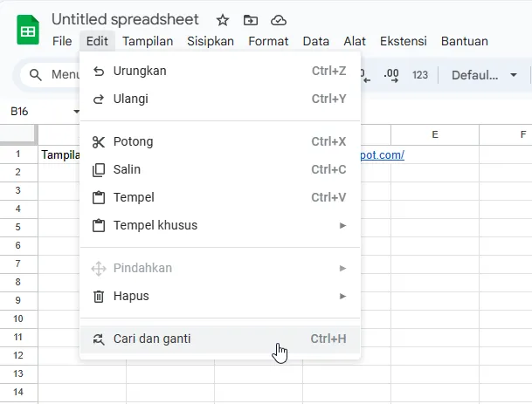Image resolution: width=532 pixels, height=404 pixels.
Task: Select the Salin copy entry
Action: tap(127, 169)
